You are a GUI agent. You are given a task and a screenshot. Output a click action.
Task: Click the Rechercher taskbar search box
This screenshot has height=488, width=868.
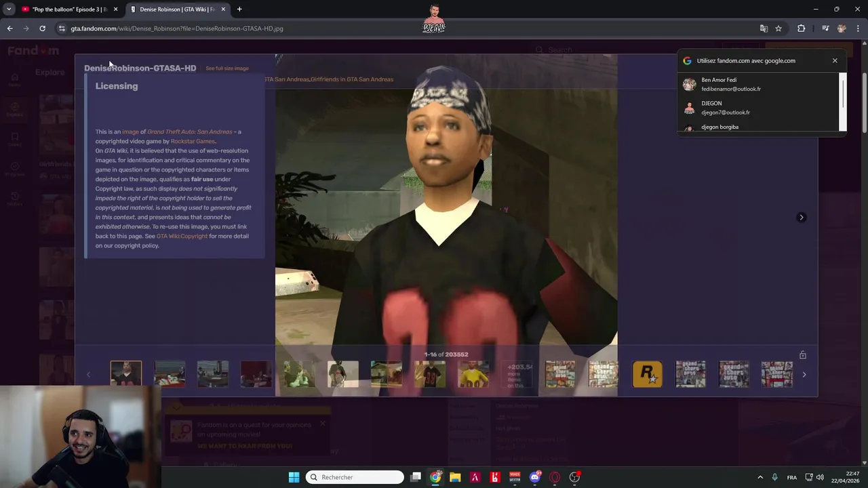(x=355, y=477)
